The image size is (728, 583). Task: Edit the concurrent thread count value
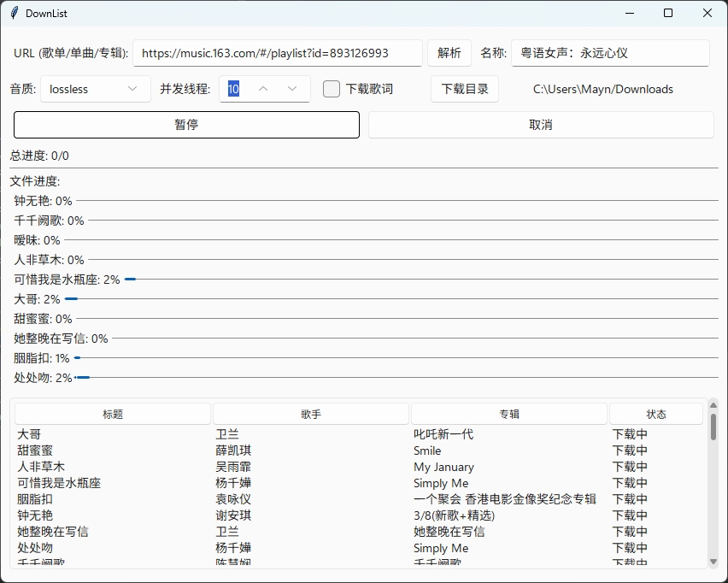pos(232,89)
